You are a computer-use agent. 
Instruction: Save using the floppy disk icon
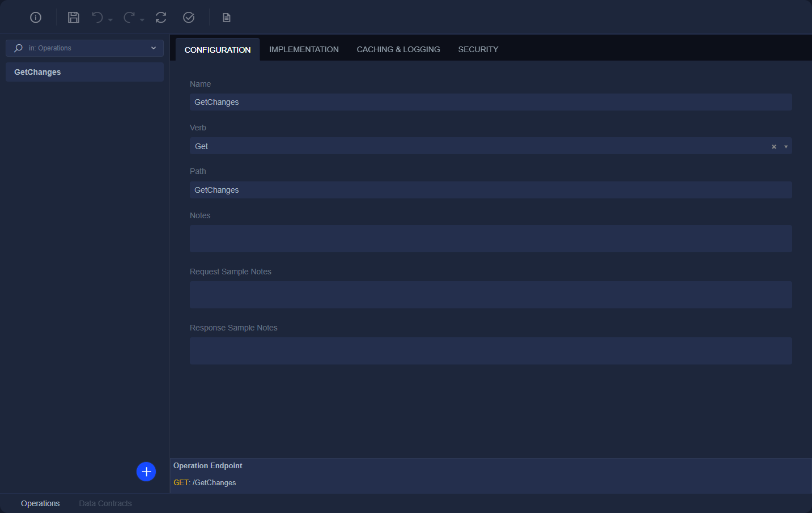pos(74,18)
